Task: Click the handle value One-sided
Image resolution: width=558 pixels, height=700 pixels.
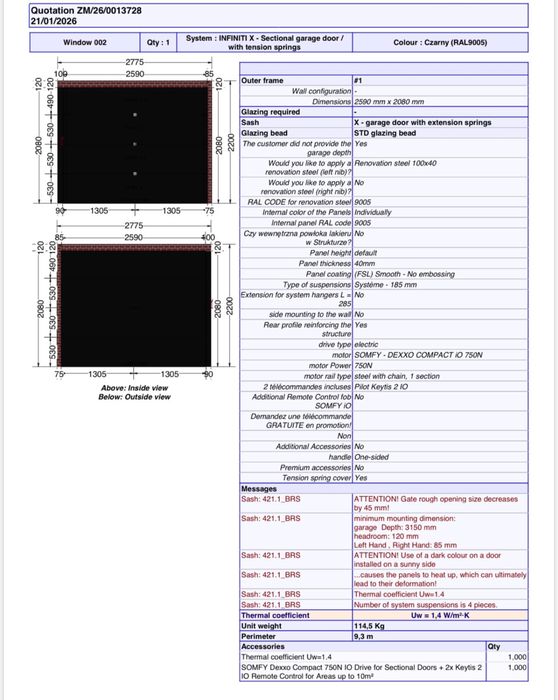Action: pos(371,457)
